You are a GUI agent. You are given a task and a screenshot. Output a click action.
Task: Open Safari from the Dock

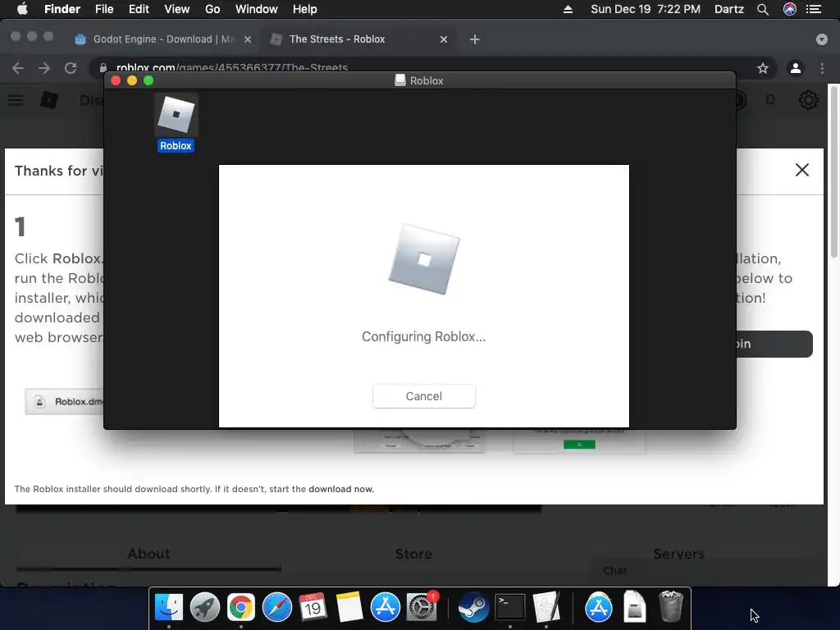click(277, 608)
